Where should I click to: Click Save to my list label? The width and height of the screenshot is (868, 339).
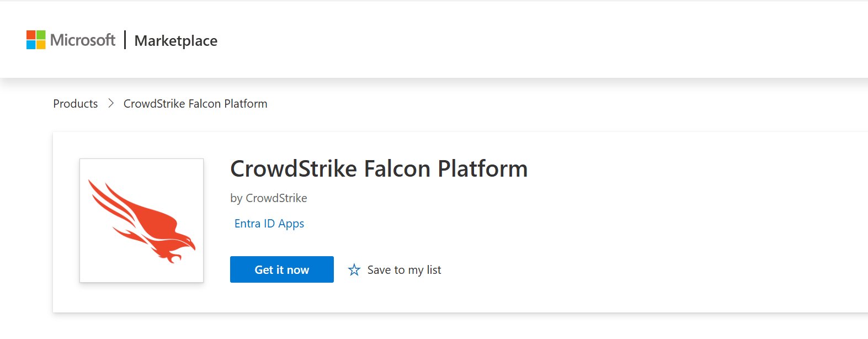pos(404,270)
